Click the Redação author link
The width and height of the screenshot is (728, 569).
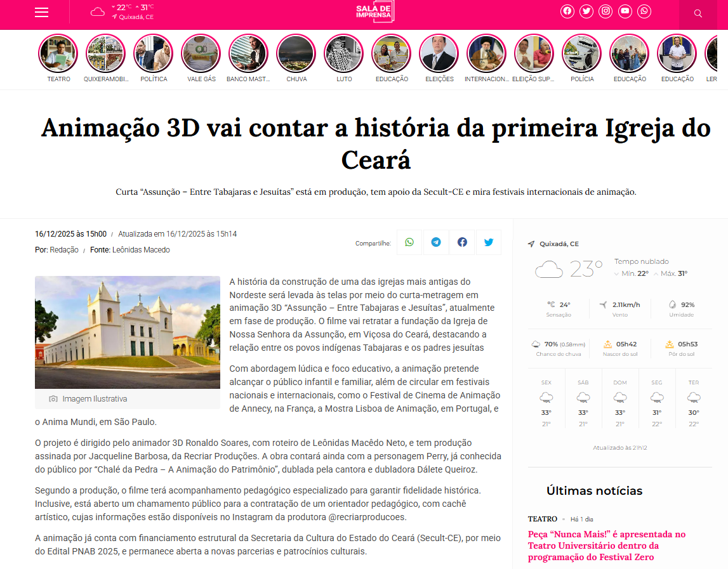pos(64,250)
